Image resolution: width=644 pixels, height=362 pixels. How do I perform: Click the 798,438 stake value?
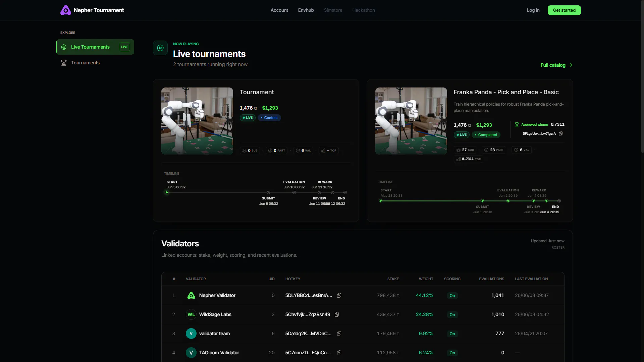click(x=388, y=295)
